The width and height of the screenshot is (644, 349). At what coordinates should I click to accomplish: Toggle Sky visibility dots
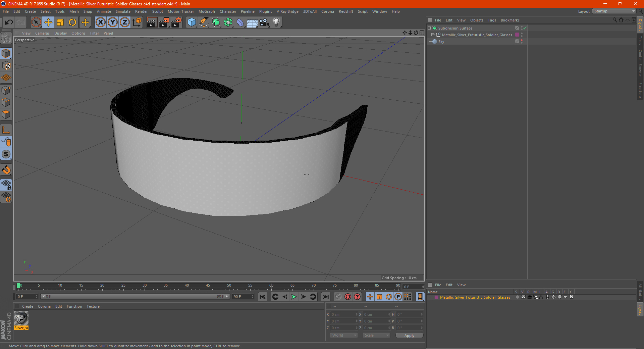point(522,42)
